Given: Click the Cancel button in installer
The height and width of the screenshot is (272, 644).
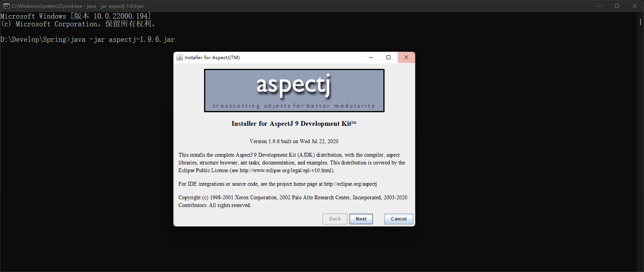Looking at the screenshot, I should [x=398, y=219].
